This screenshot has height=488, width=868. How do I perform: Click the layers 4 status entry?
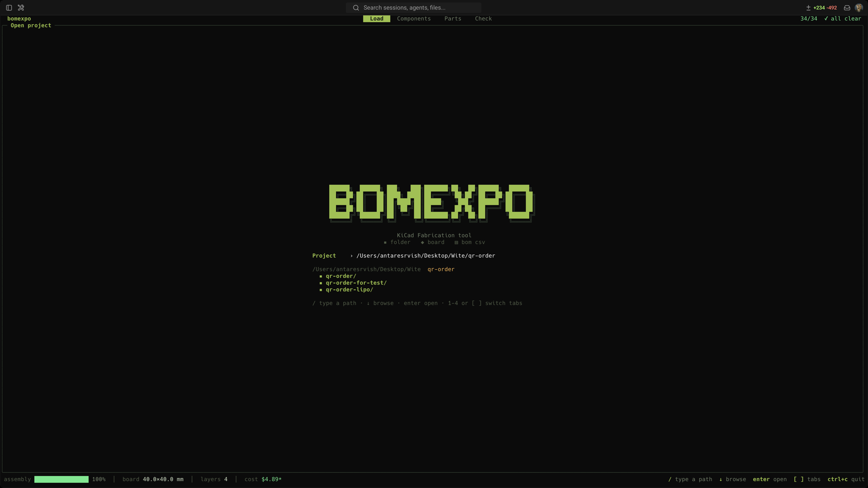[214, 479]
